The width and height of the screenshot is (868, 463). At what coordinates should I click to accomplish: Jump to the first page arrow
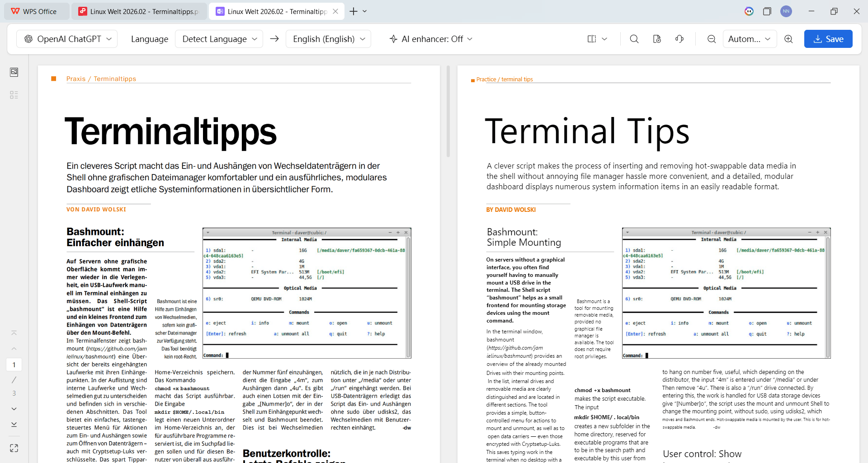(14, 333)
